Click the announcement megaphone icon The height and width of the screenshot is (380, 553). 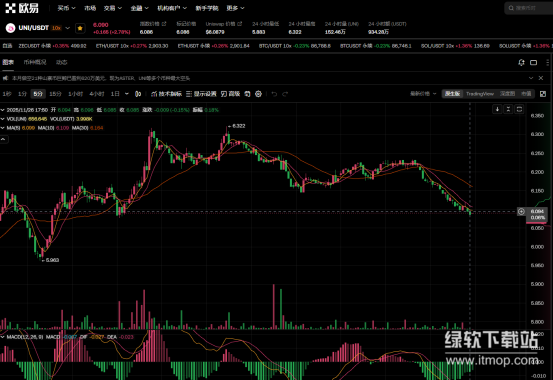point(5,78)
